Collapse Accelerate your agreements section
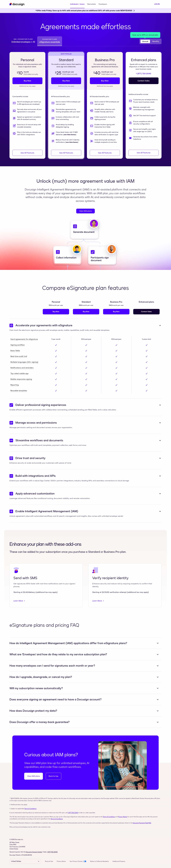 [x=160, y=325]
